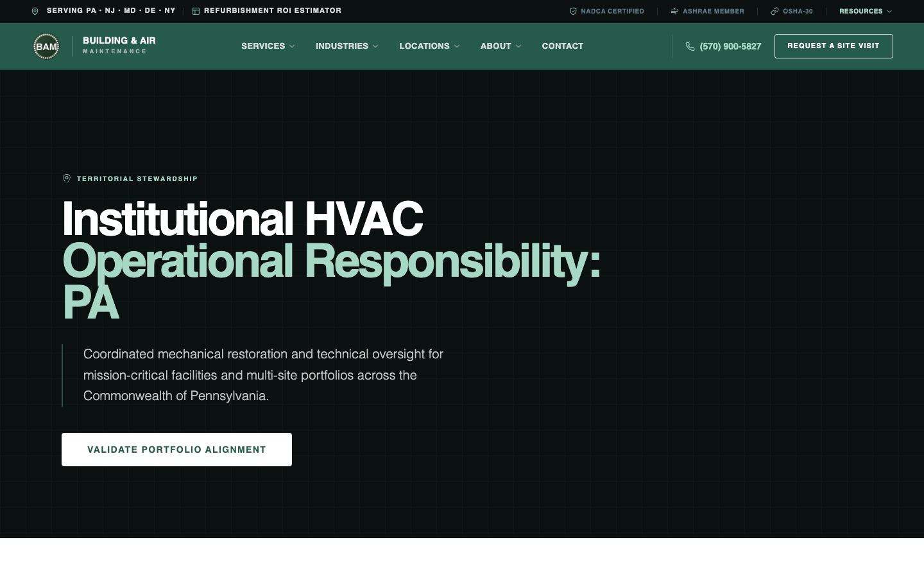Click the Validate Portfolio Alignment button
This screenshot has height=578, width=924.
pos(176,450)
